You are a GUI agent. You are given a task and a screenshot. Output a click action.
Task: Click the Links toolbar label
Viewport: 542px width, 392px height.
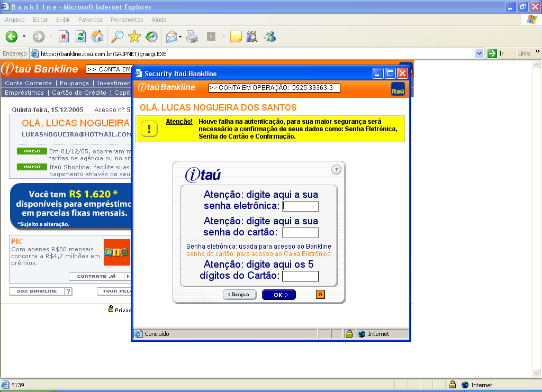tap(525, 53)
